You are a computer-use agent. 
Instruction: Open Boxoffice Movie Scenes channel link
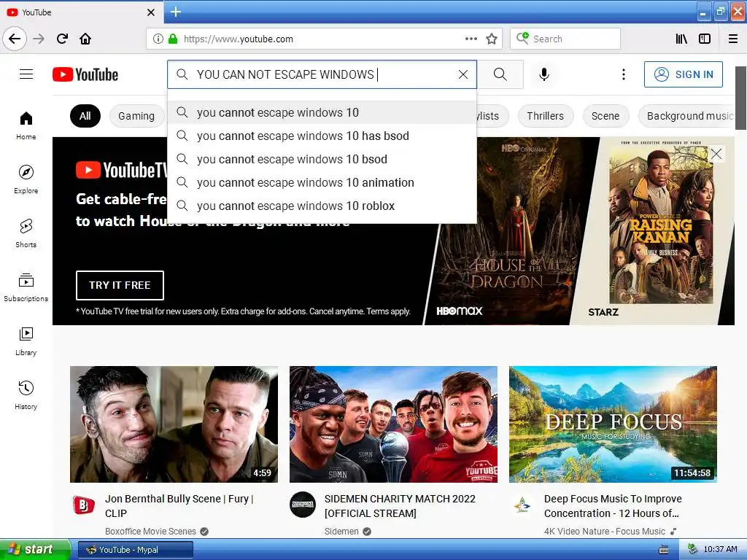(x=150, y=532)
